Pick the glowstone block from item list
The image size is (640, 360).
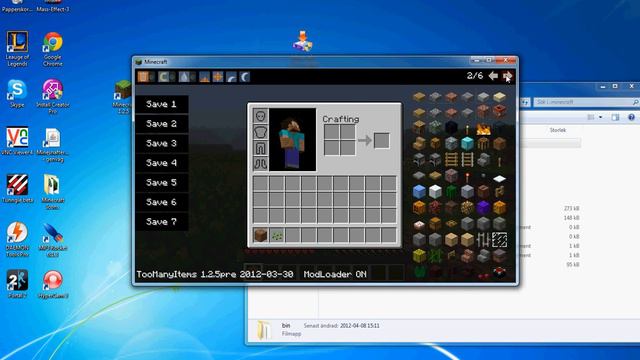point(467,207)
